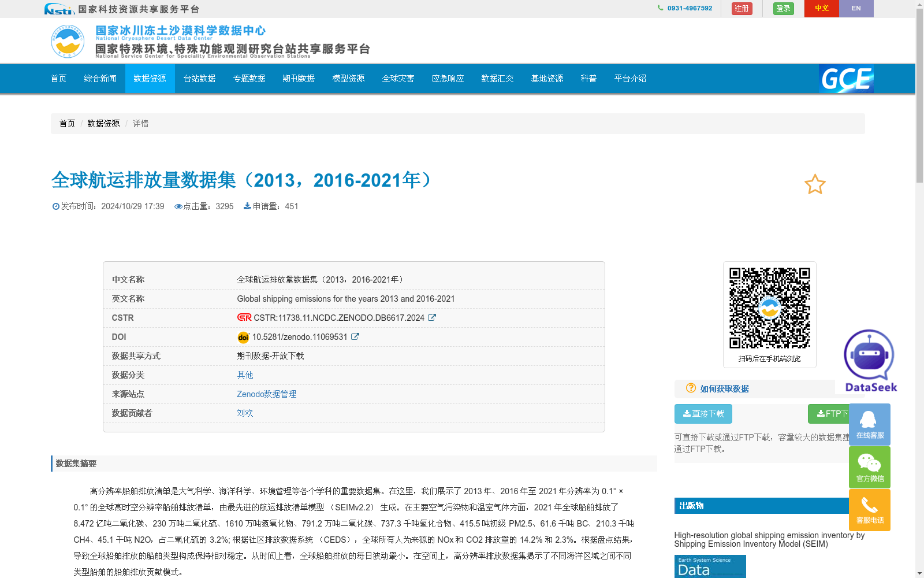Image resolution: width=924 pixels, height=578 pixels.
Task: Click the 如何获取数据 help link
Action: (725, 388)
